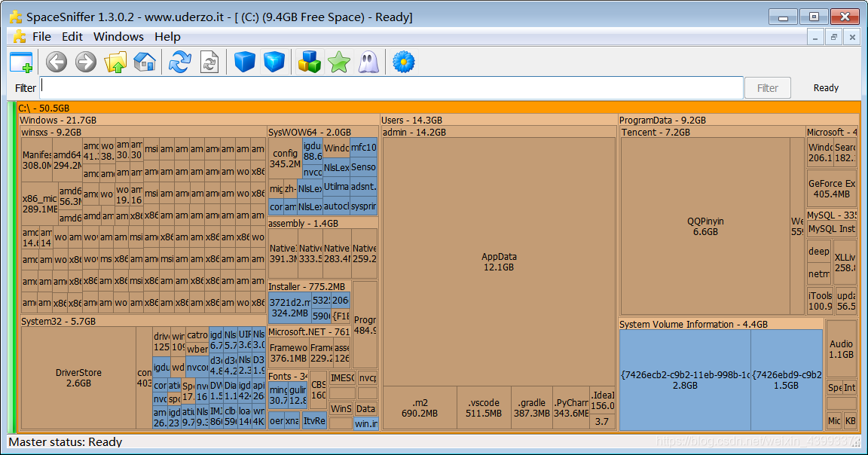Go up one folder level icon
This screenshot has height=455, width=868.
point(115,62)
